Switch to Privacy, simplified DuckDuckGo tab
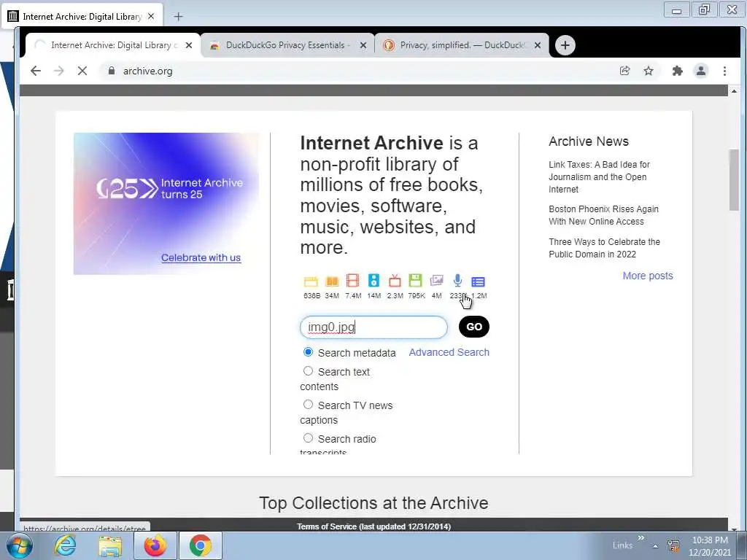 click(x=461, y=45)
